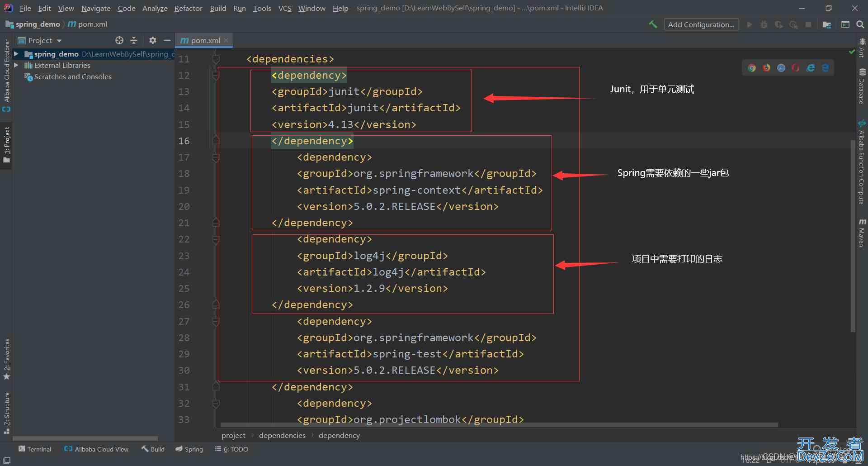This screenshot has width=868, height=466.
Task: Open the Refactor menu
Action: [x=189, y=8]
